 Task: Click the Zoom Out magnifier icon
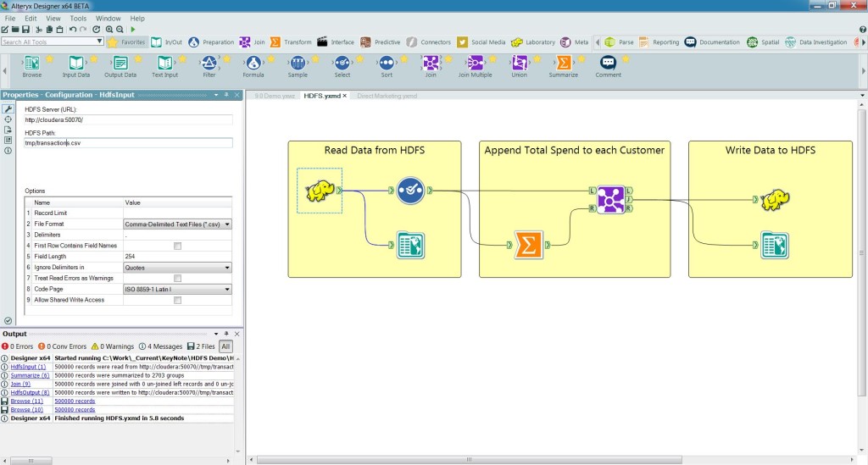(120, 30)
